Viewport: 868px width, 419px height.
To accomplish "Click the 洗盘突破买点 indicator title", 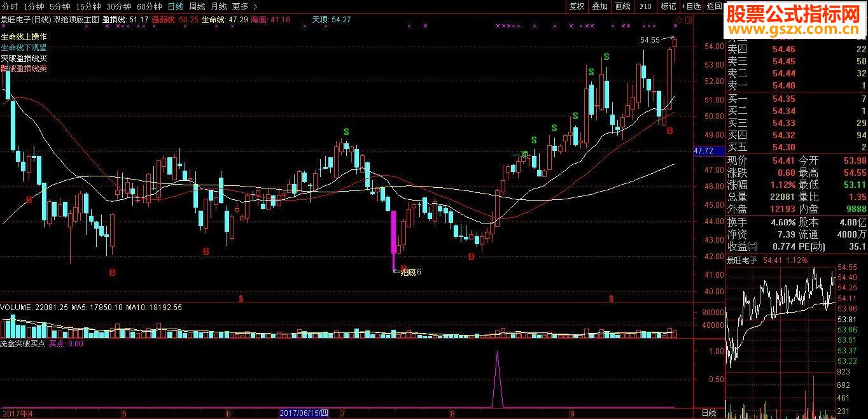I will click(23, 343).
